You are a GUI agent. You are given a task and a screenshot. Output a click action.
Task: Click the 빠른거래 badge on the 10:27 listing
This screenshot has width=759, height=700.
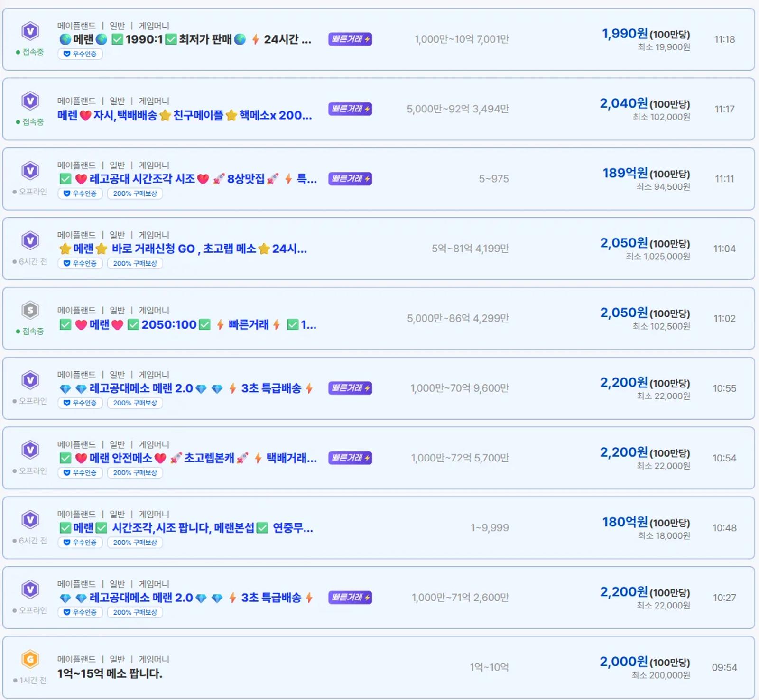350,597
